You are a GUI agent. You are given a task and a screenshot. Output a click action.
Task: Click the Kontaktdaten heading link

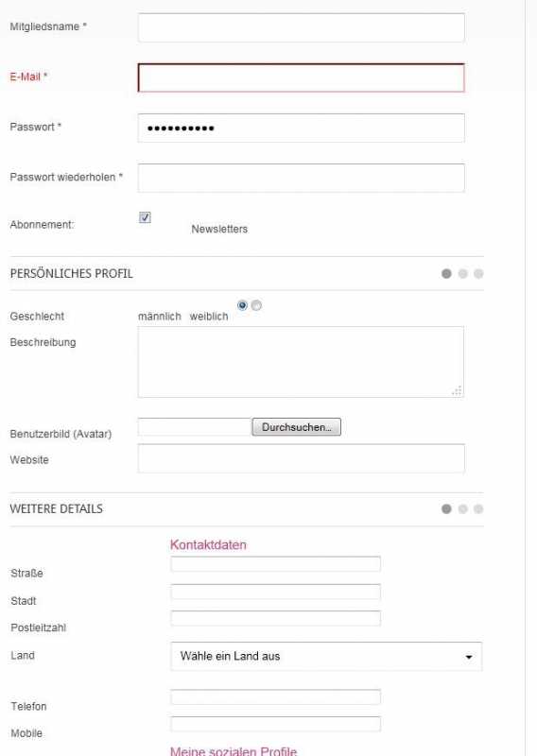coord(208,545)
